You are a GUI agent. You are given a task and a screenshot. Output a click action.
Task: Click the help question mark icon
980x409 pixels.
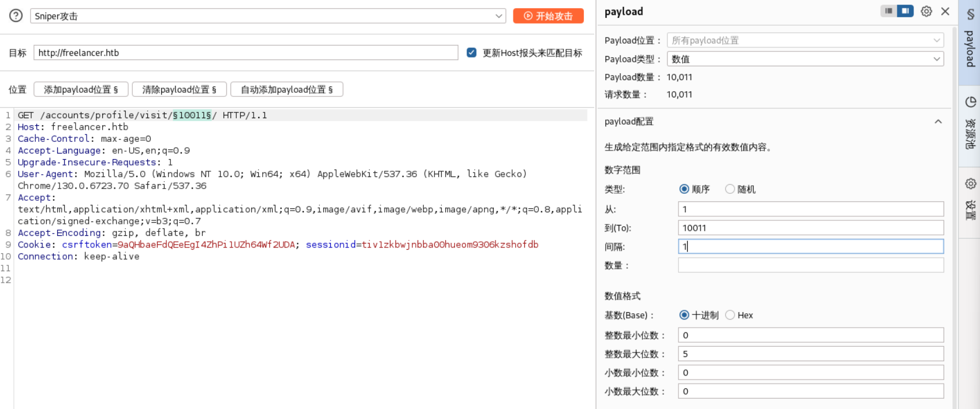[16, 16]
